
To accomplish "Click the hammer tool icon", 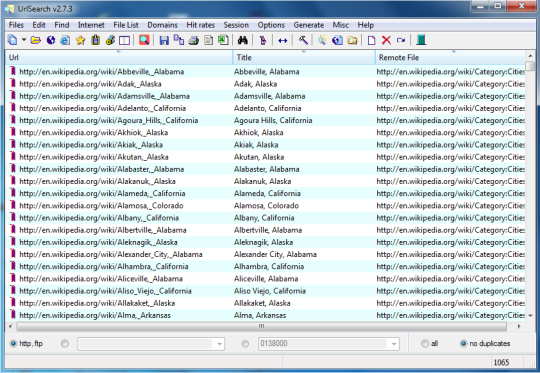I will (x=303, y=40).
